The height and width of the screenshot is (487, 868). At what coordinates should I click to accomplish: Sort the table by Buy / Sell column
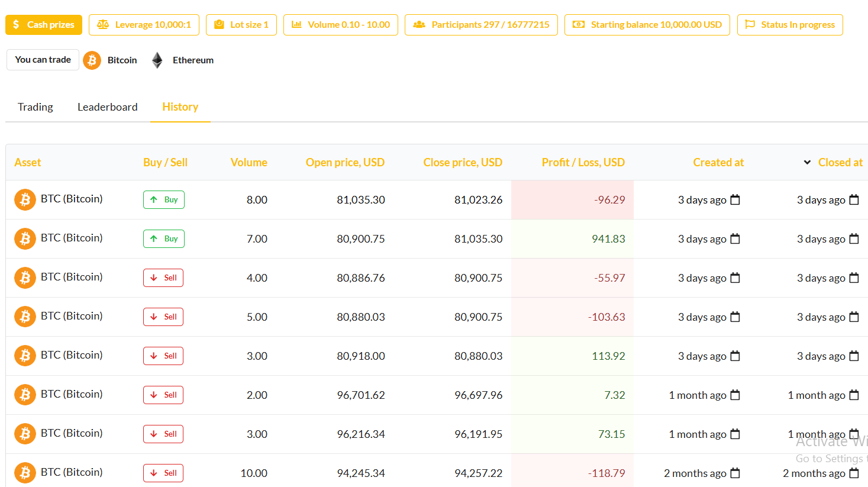coord(165,162)
